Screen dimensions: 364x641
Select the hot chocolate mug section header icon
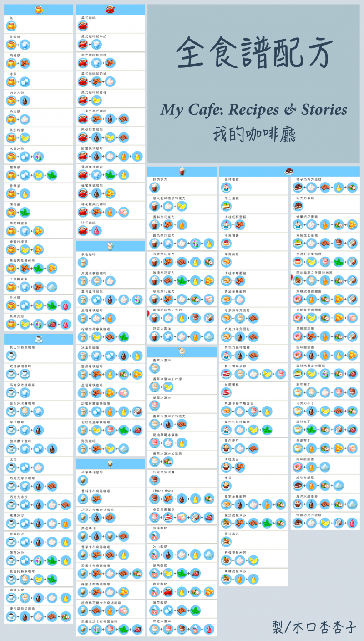pos(182,172)
